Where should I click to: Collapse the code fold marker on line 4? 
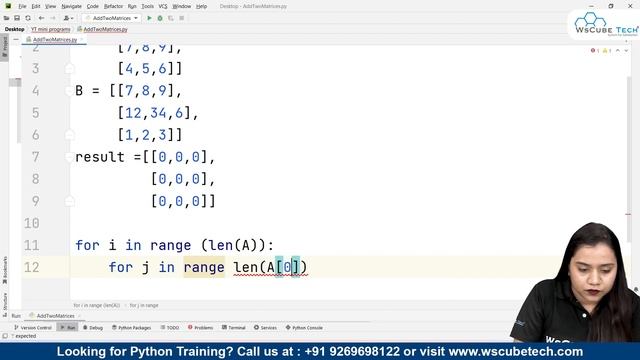tap(70, 90)
